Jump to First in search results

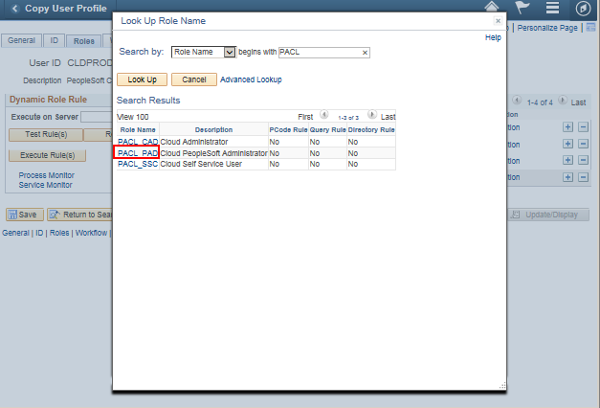coord(305,117)
